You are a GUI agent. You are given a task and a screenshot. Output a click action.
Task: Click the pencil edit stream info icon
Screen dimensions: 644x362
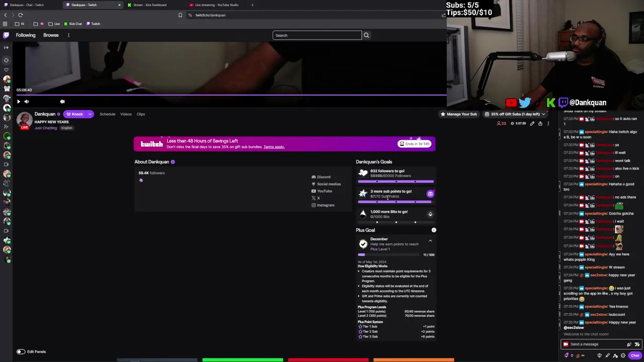click(x=532, y=123)
